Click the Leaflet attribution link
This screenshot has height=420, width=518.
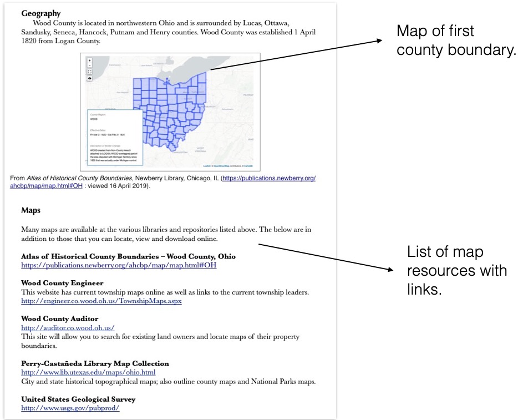tap(206, 166)
